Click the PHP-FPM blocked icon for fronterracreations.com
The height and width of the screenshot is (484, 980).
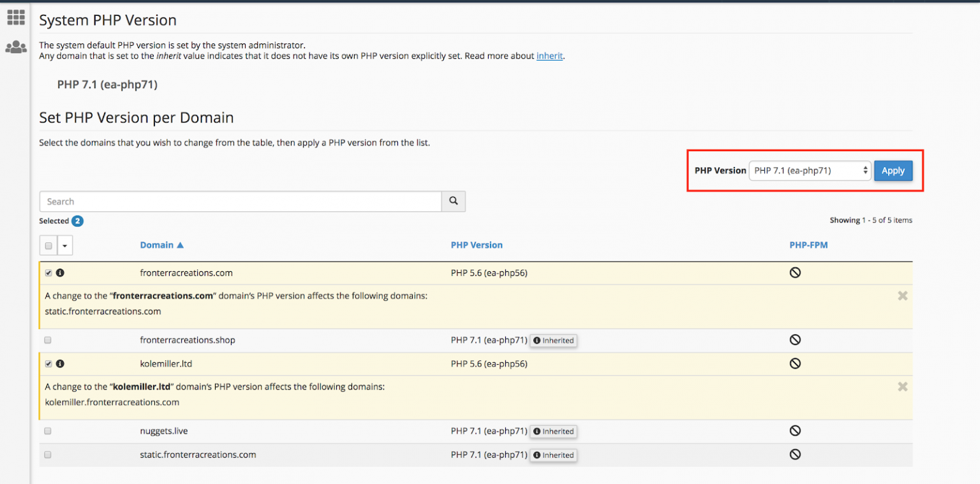click(x=795, y=272)
